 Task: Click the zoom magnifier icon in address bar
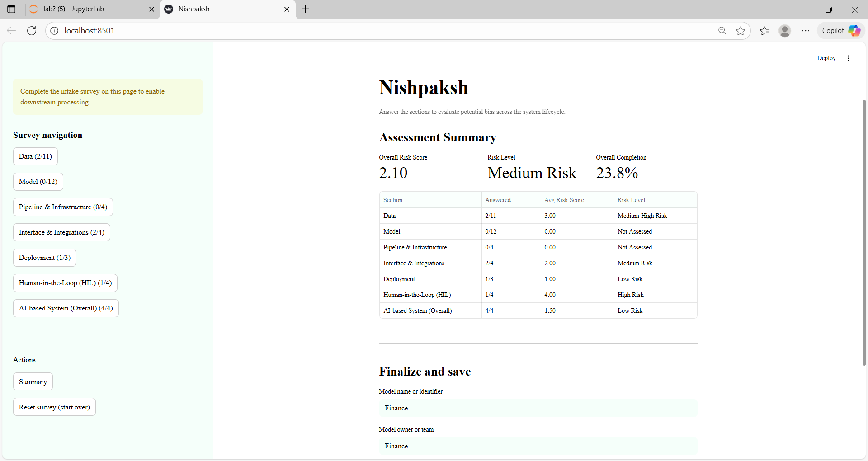[722, 31]
